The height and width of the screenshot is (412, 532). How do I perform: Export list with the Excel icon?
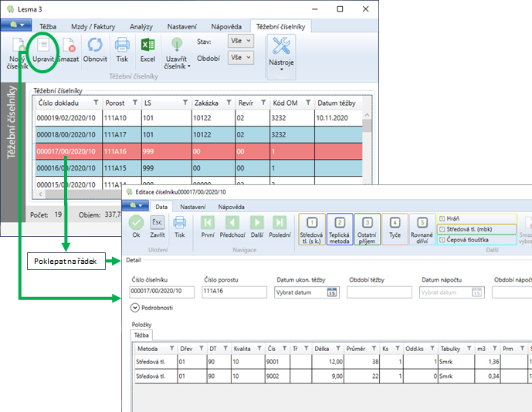[x=147, y=46]
